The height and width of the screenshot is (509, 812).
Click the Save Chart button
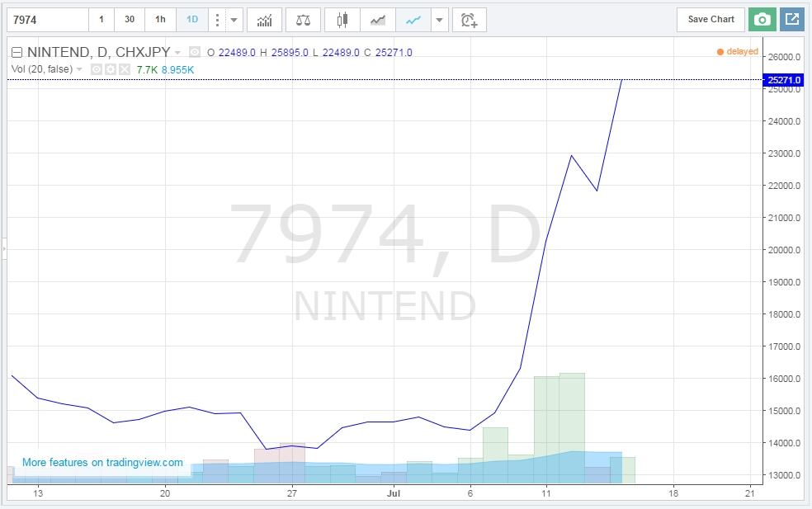(x=710, y=19)
